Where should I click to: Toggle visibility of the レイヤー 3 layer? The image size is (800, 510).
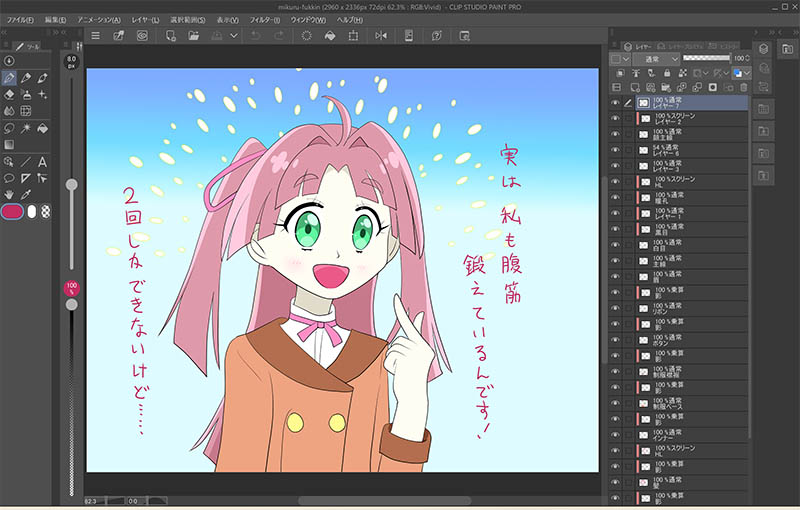615,166
